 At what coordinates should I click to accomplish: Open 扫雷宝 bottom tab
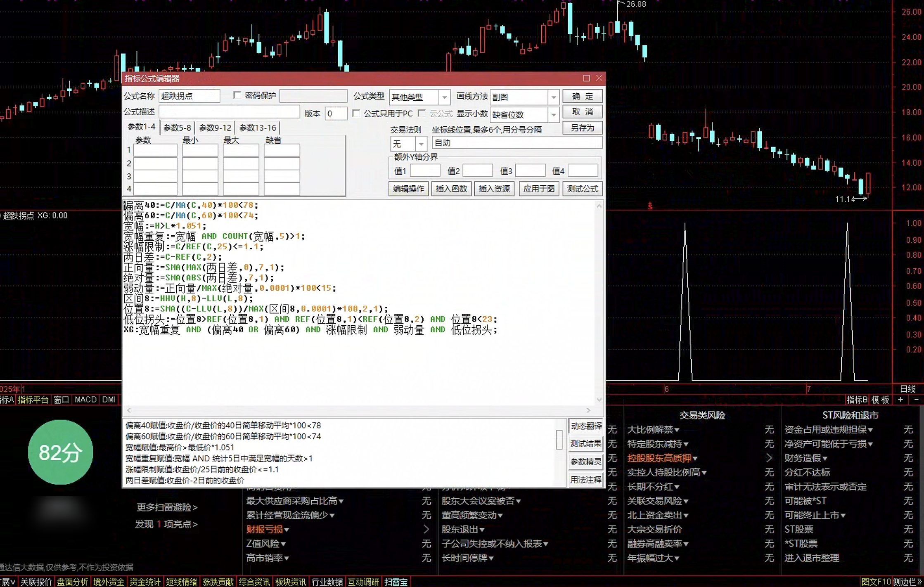click(x=396, y=582)
